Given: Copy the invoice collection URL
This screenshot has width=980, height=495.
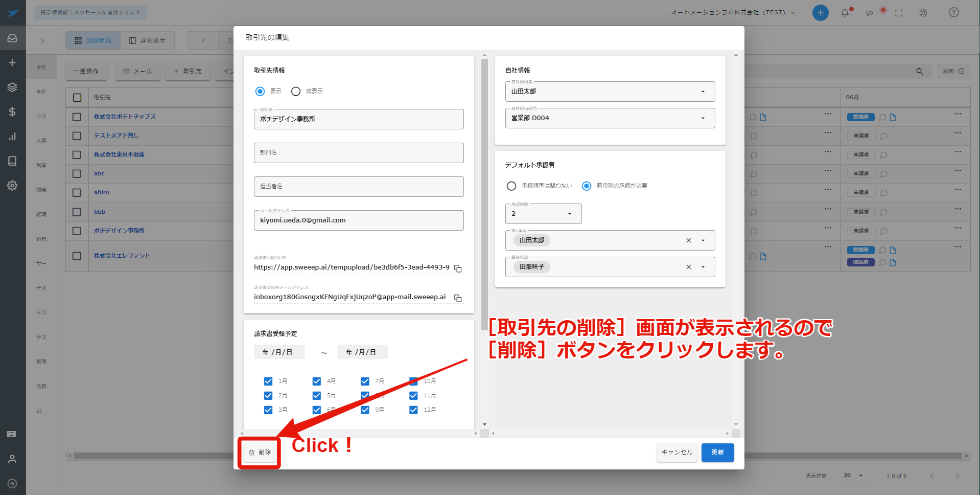Looking at the screenshot, I should point(458,268).
